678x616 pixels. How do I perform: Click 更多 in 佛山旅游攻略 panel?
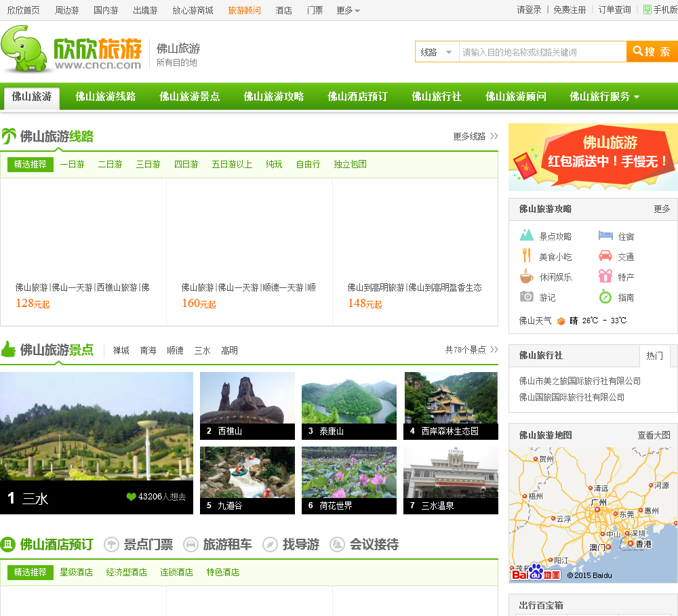click(662, 209)
